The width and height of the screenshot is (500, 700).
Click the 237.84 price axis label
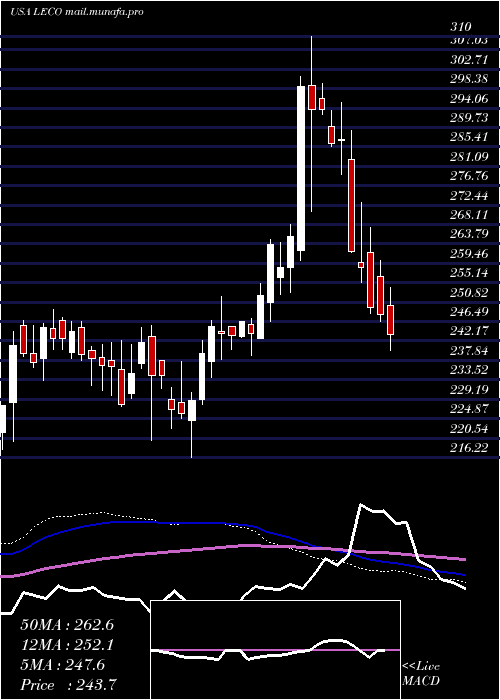pos(469,350)
